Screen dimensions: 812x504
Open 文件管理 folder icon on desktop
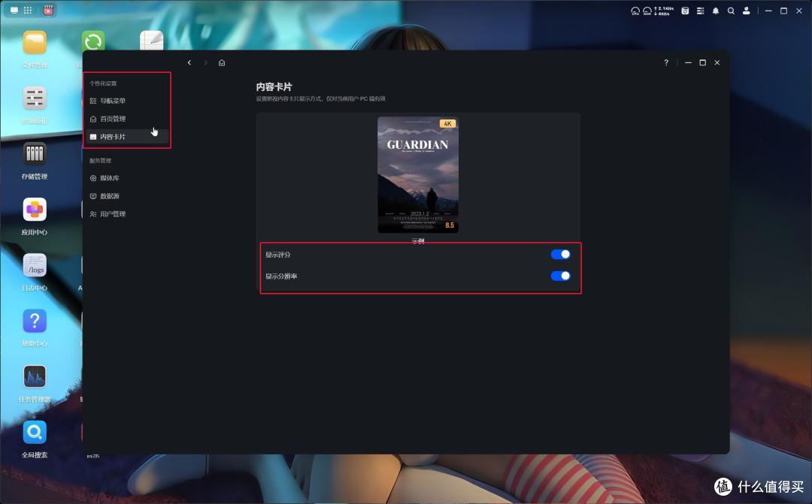(35, 42)
